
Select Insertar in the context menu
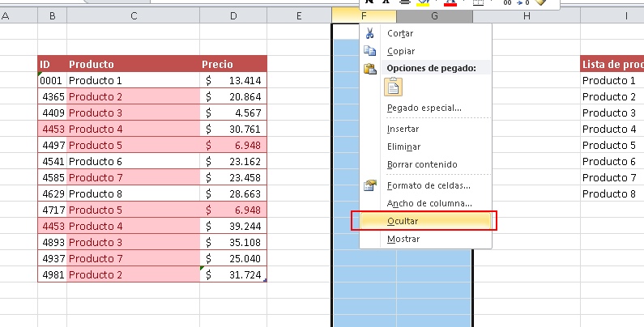coord(403,130)
